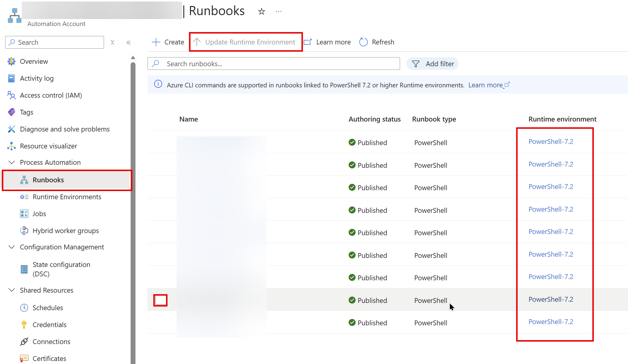
Task: Click the Diagnose and solve problems wrench icon
Action: point(11,129)
